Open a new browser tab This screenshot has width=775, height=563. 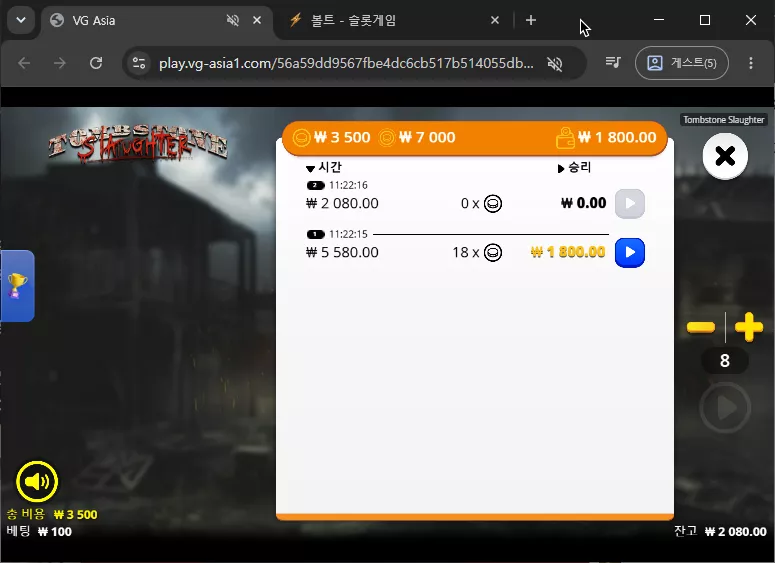coord(531,20)
